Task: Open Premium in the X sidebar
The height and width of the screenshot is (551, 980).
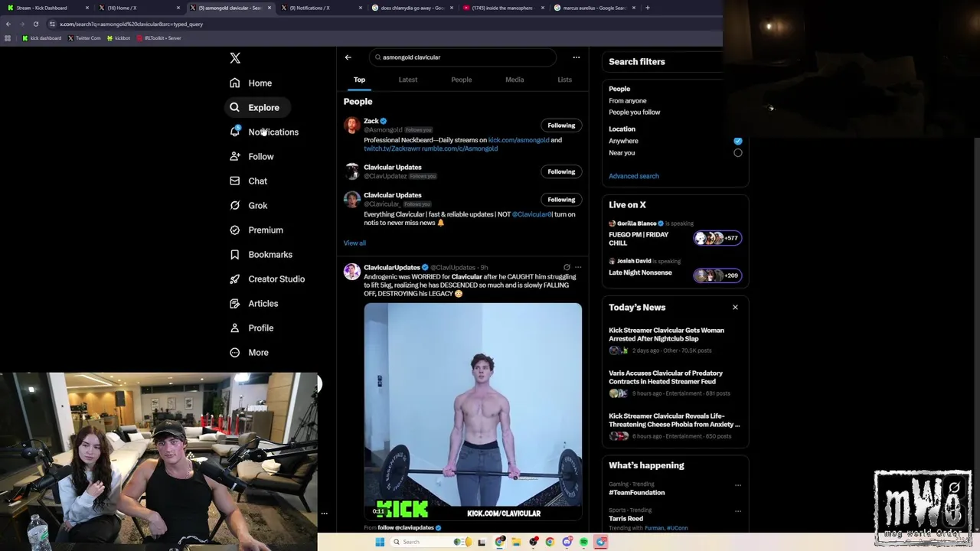Action: click(x=256, y=230)
